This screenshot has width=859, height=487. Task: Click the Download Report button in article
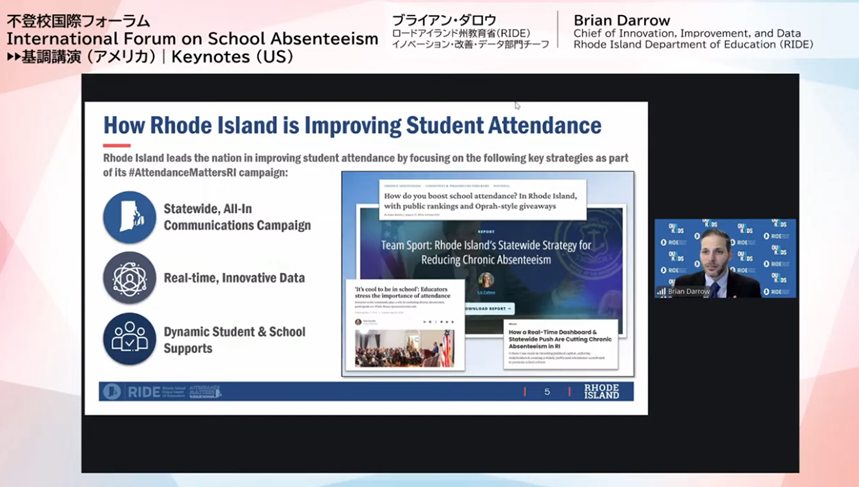489,308
